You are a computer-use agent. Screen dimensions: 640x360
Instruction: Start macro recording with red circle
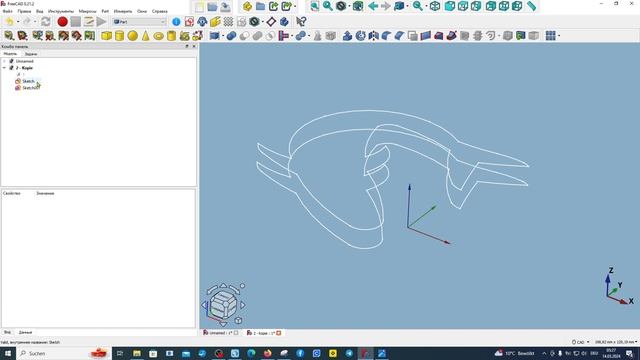(x=62, y=22)
